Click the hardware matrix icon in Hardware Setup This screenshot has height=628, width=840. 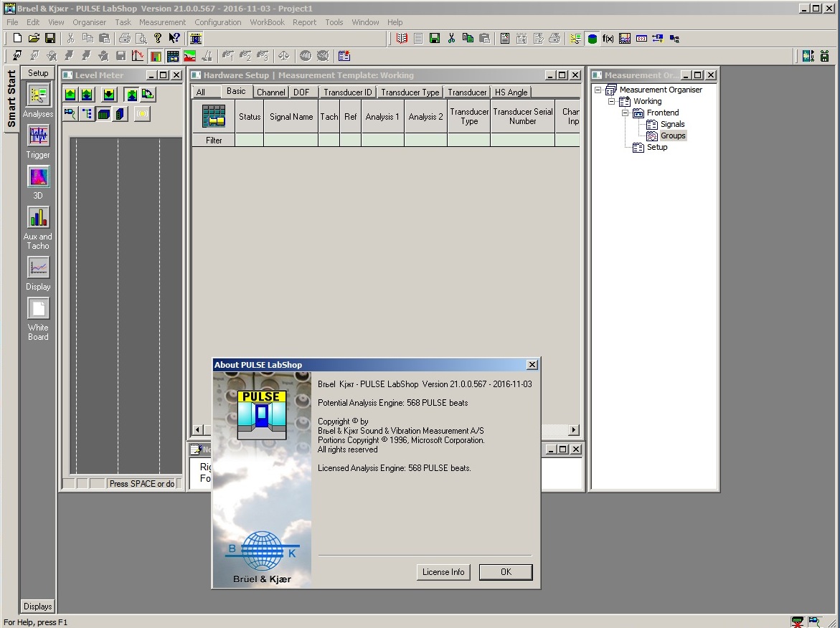(214, 115)
